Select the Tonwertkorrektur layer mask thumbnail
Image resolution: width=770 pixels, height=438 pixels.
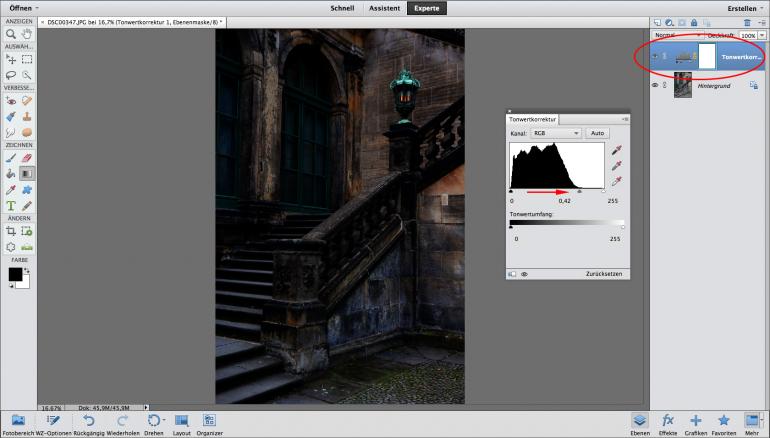(x=707, y=56)
